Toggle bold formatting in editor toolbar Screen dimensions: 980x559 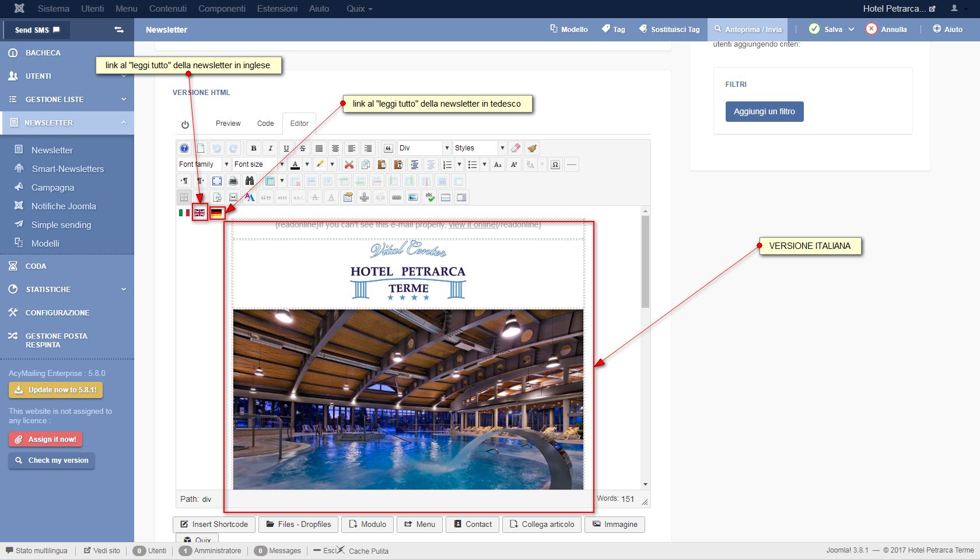(253, 148)
